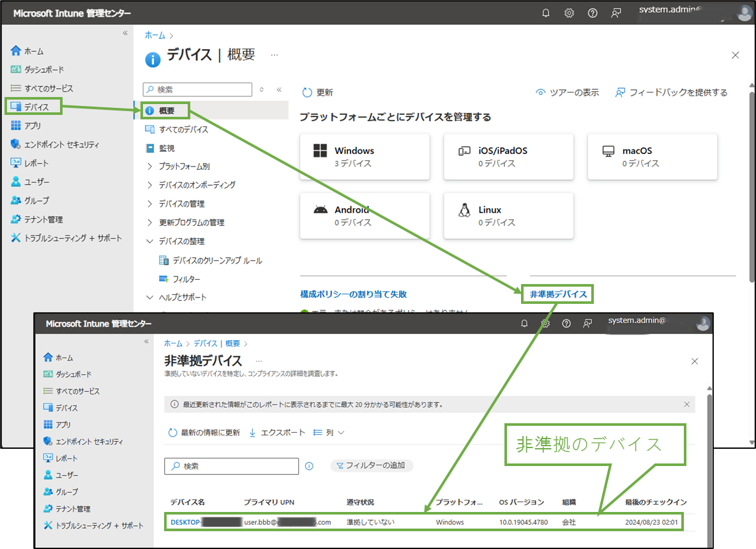Expand 更新プログラムの管理 section
This screenshot has height=549, width=756.
186,222
